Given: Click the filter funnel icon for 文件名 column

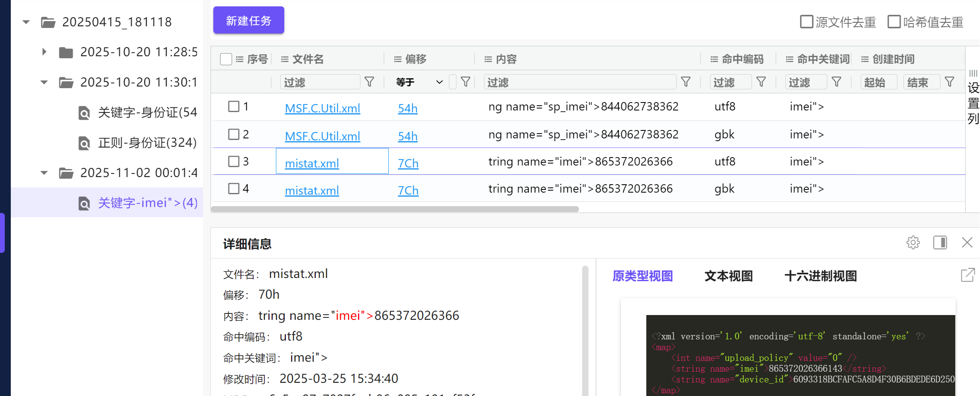Looking at the screenshot, I should 369,82.
